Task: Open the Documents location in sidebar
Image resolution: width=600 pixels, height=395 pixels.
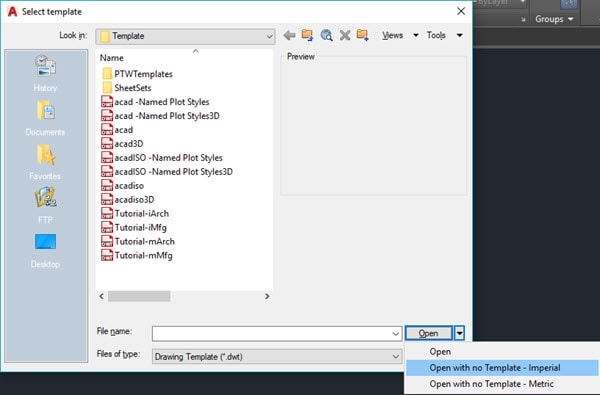Action: [x=45, y=118]
